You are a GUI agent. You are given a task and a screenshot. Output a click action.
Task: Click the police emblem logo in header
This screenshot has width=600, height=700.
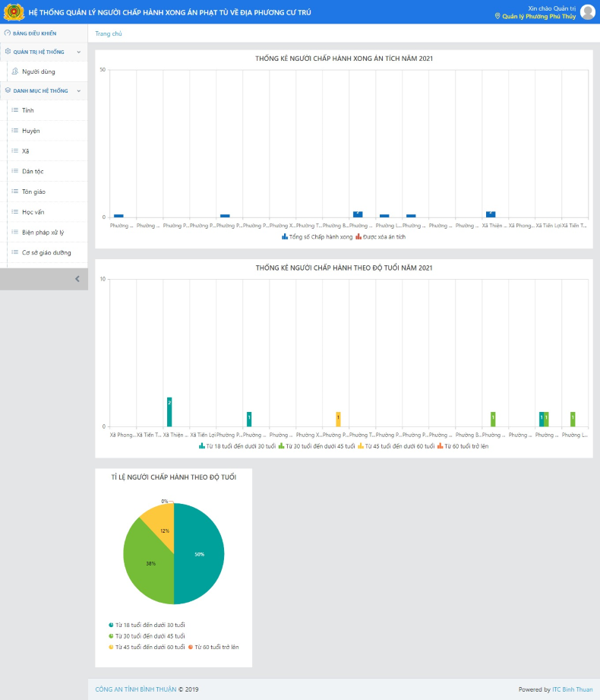coord(14,12)
